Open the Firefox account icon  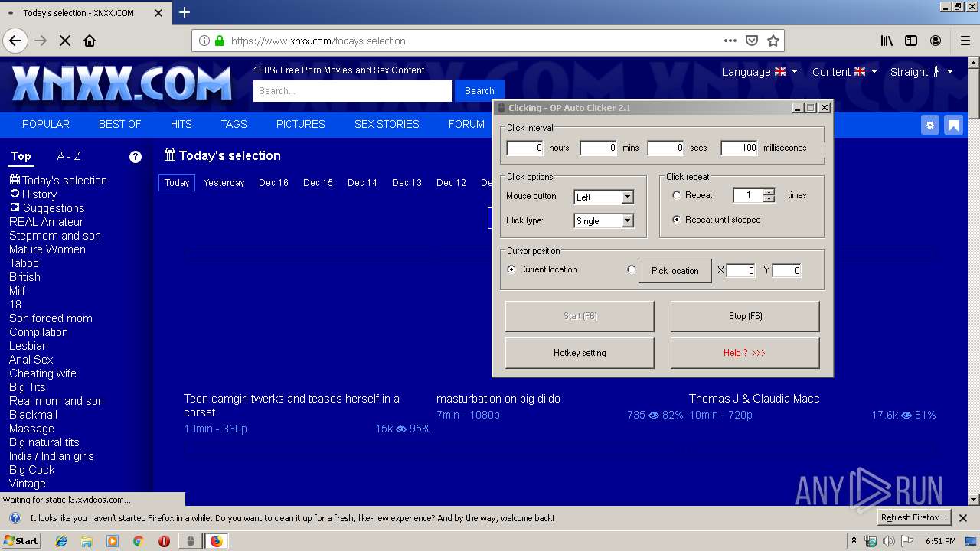[x=936, y=41]
